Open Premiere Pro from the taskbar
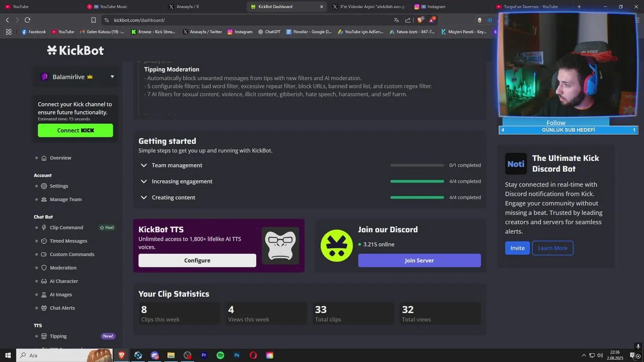 (x=204, y=355)
